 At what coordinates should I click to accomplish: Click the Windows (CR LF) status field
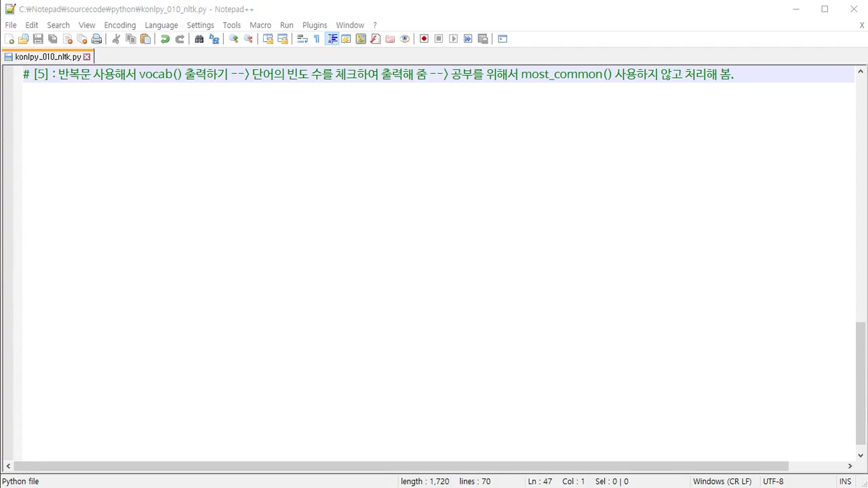coord(722,481)
